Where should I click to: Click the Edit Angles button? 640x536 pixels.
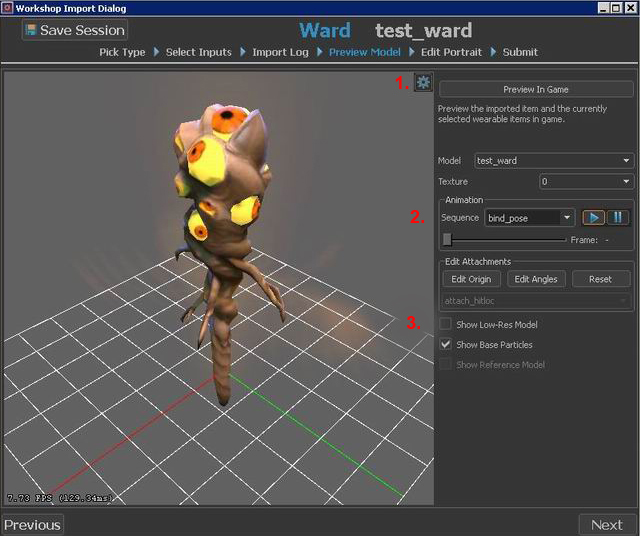535,279
